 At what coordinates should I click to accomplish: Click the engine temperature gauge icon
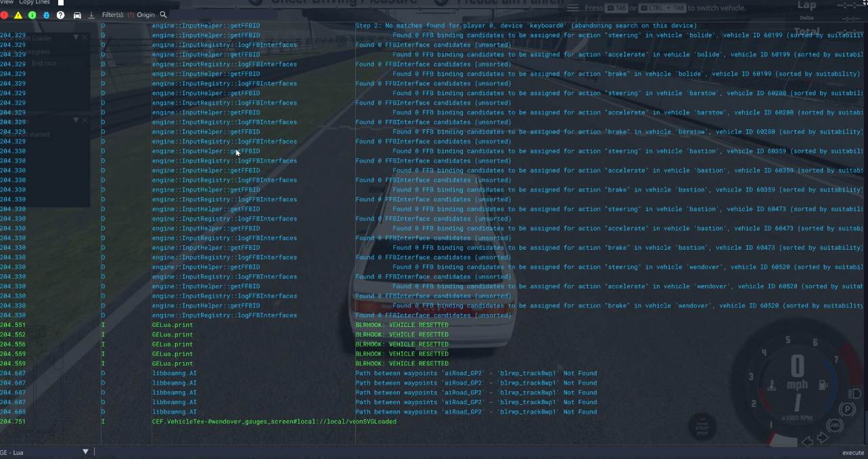pyautogui.click(x=772, y=387)
